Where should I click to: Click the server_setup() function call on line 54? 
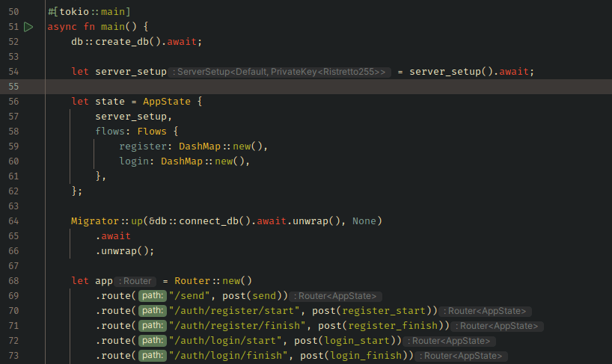click(451, 72)
